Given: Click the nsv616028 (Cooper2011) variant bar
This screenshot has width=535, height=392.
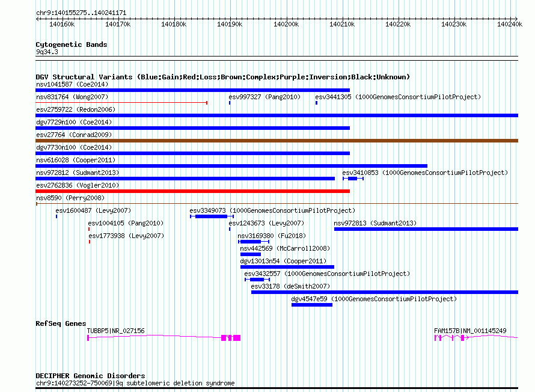Looking at the screenshot, I should point(231,166).
